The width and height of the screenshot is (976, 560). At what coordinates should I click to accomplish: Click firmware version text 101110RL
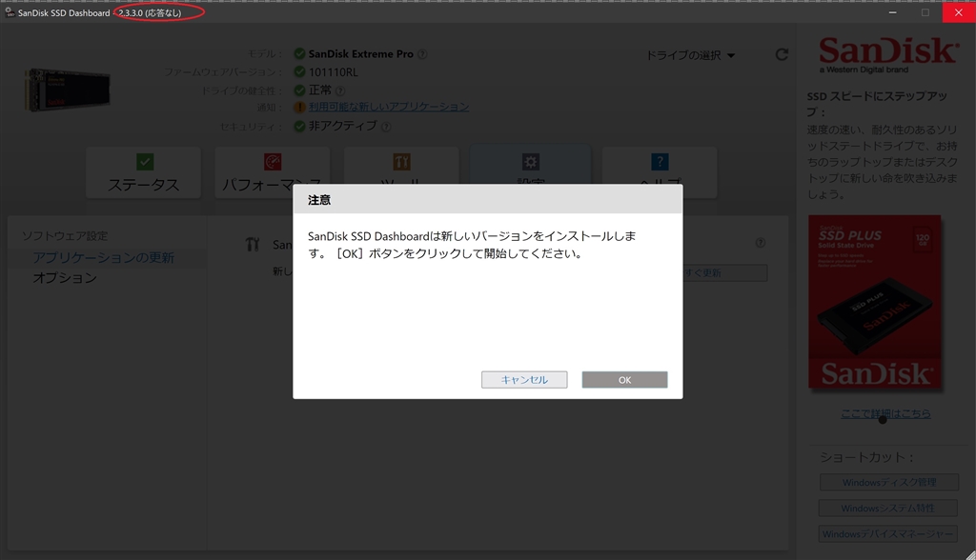[333, 72]
